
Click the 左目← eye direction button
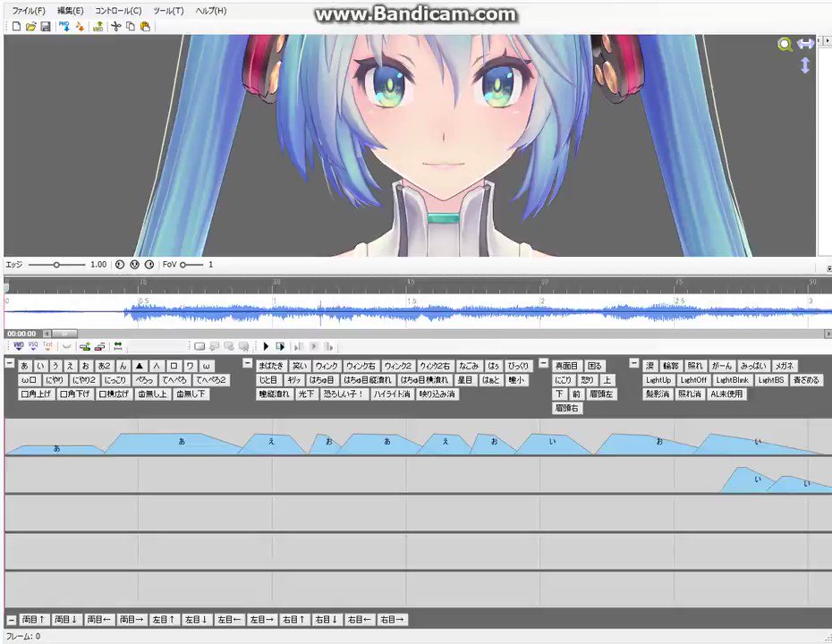click(x=229, y=619)
